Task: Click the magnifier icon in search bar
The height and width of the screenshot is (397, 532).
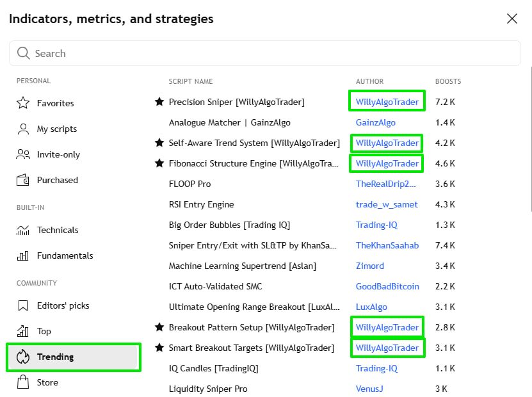Action: tap(24, 53)
